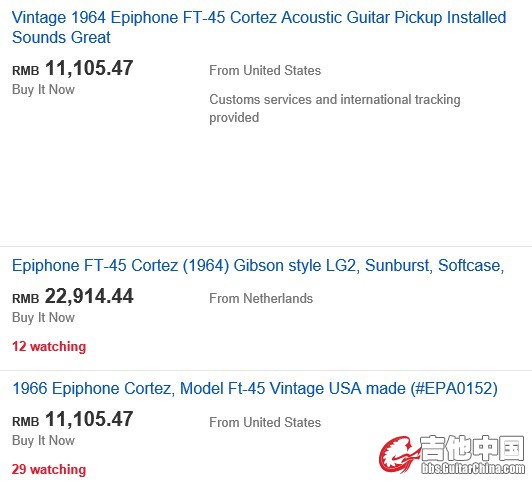Click the 29 watching label
532x484 pixels.
click(x=49, y=469)
